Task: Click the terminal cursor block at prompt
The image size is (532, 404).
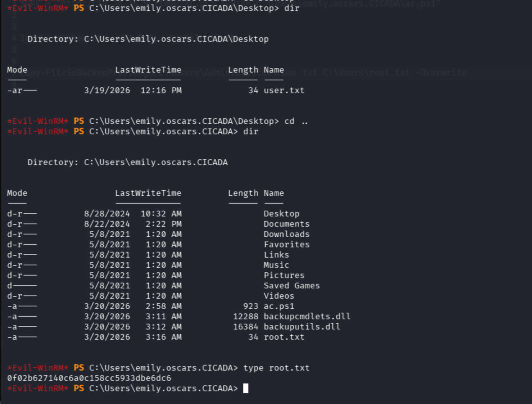Action: point(246,388)
